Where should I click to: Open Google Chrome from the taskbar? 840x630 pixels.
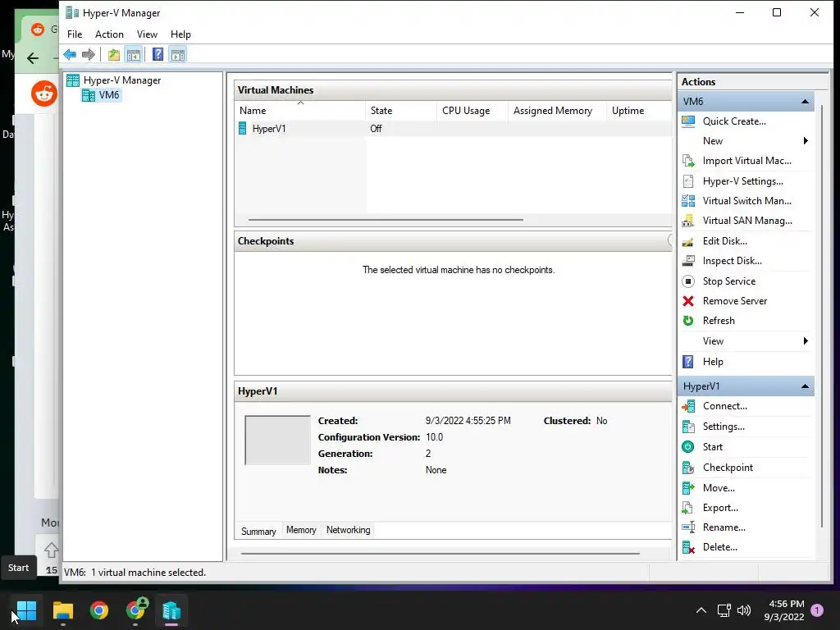pos(99,610)
